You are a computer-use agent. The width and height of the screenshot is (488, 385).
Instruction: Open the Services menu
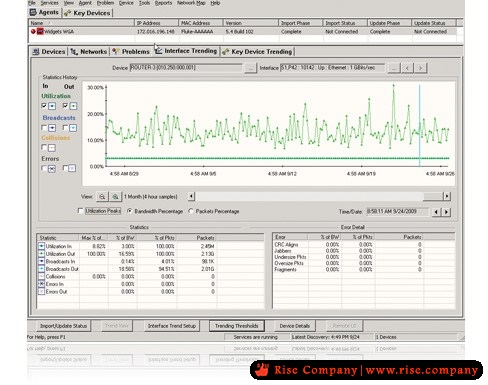tap(49, 3)
